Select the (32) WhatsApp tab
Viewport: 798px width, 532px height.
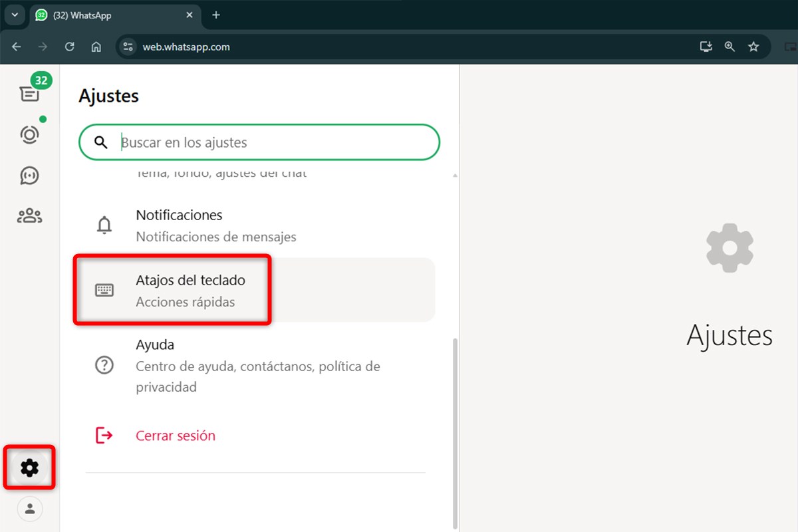115,15
